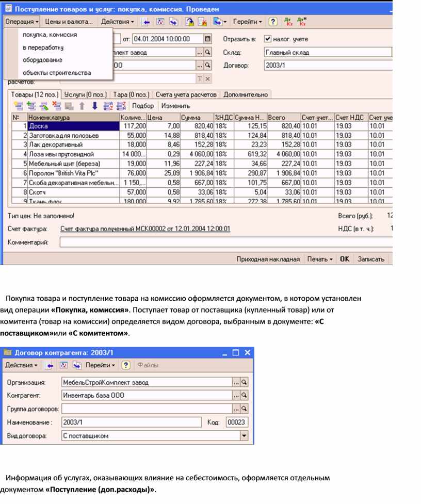This screenshot has height=504, width=421.
Task: Click the blue back-arrow icon in the contract window toolbar
Action: coord(50,365)
